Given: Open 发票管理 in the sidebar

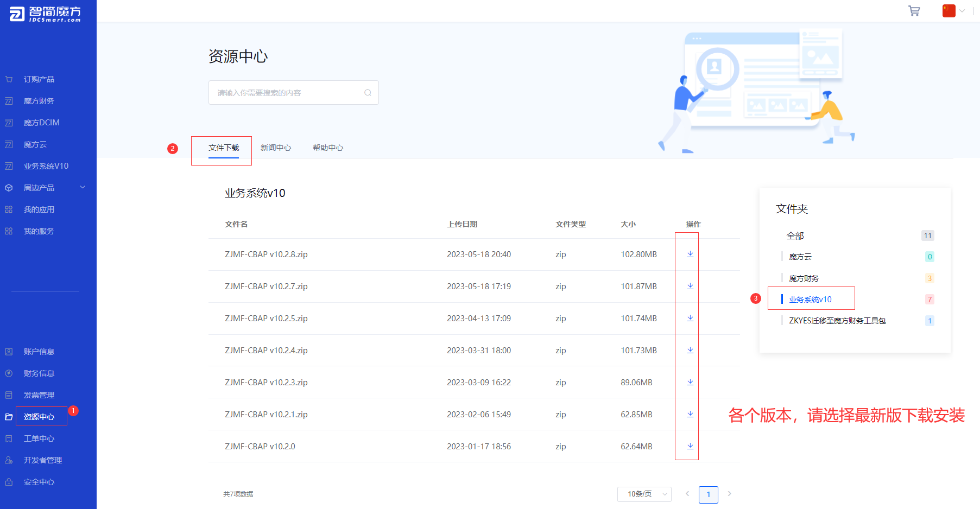Looking at the screenshot, I should point(39,395).
